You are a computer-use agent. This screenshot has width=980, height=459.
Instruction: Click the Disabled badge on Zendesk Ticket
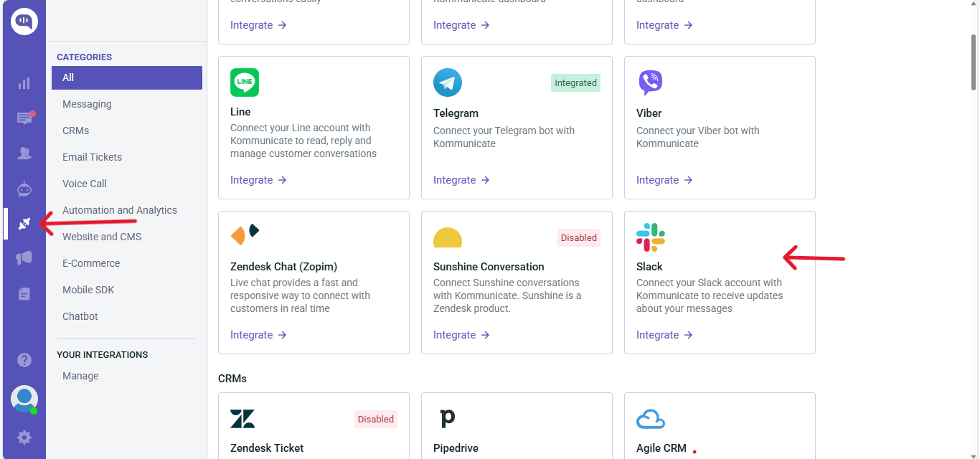click(x=376, y=419)
